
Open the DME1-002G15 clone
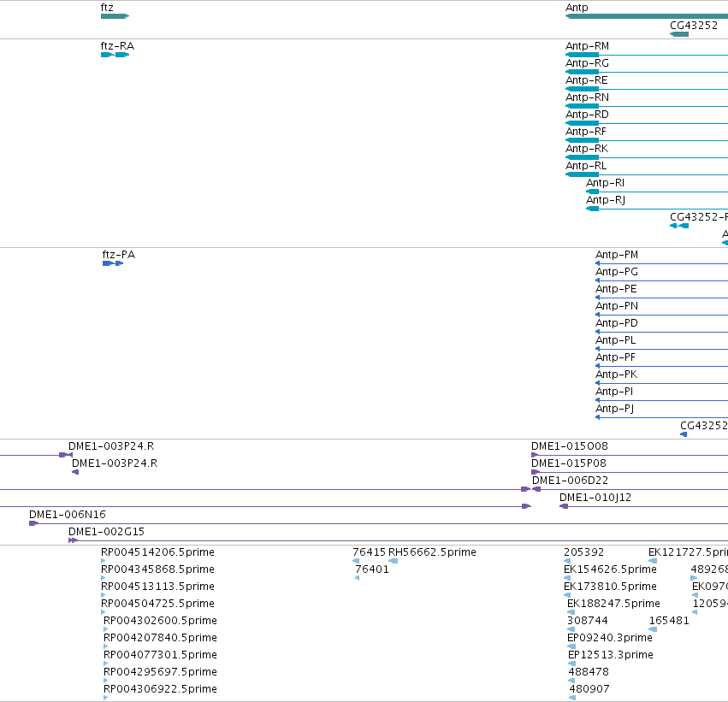(106, 532)
